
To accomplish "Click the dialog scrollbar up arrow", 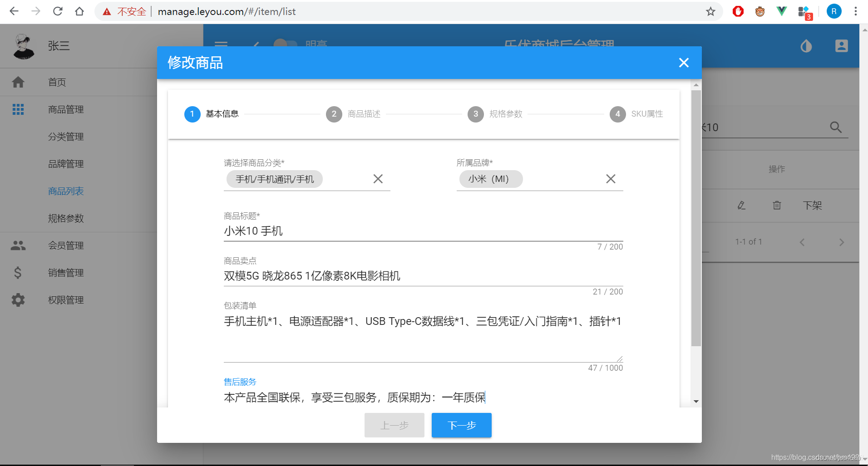I will point(696,85).
